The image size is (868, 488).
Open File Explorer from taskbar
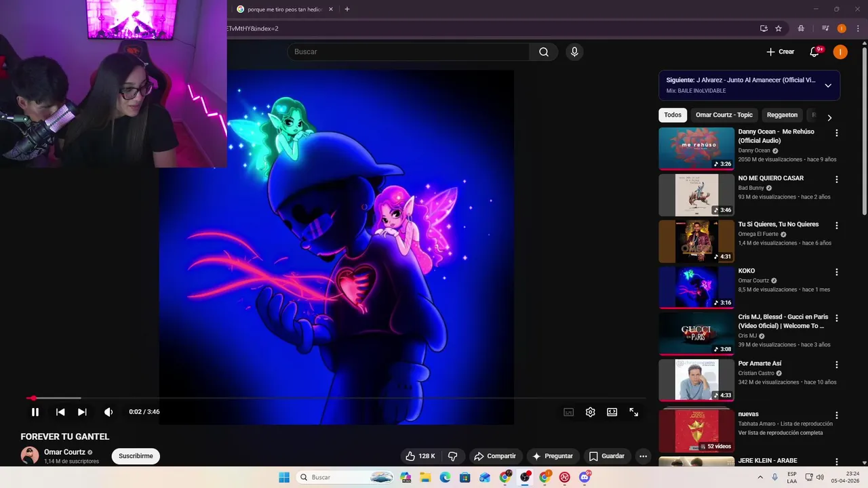tap(426, 477)
